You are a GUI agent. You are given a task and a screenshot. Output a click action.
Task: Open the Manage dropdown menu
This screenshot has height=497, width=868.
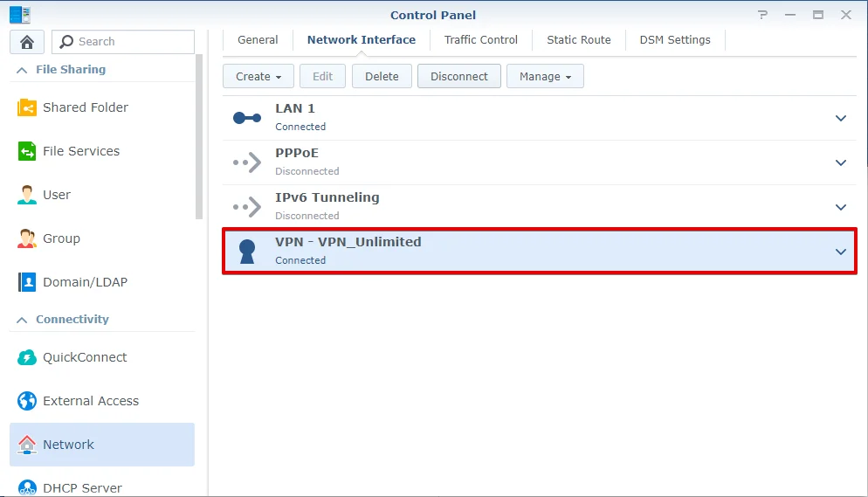pos(545,76)
